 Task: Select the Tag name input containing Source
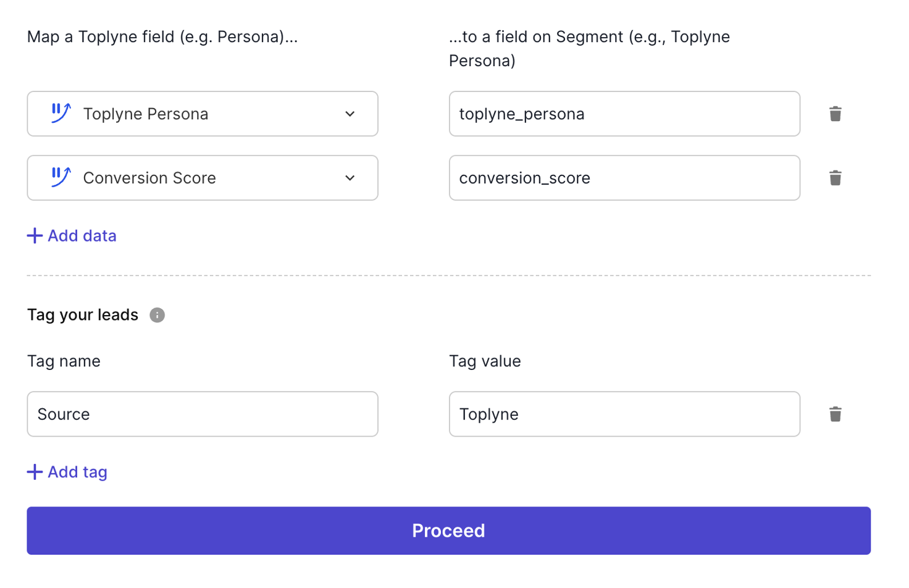click(x=202, y=414)
